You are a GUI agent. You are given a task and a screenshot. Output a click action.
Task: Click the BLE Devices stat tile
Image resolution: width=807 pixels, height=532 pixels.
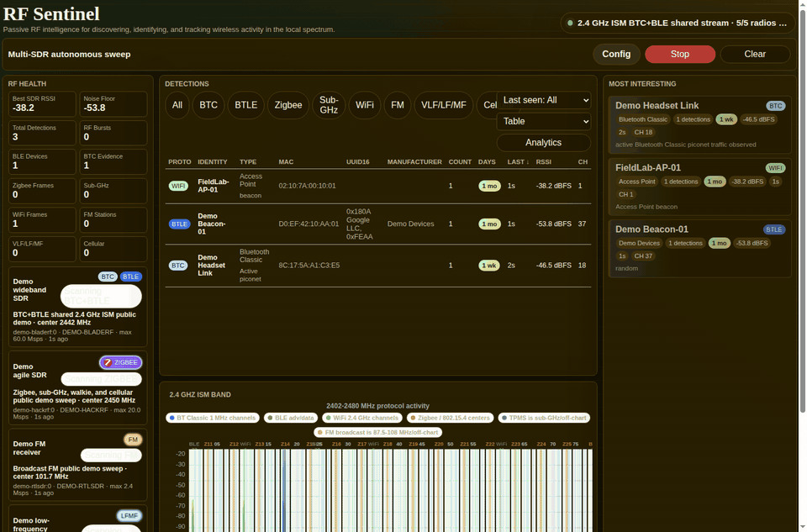tap(42, 161)
